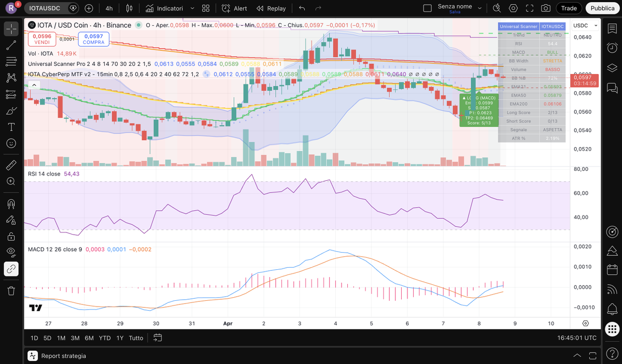Open the help center question icon

coord(612,354)
